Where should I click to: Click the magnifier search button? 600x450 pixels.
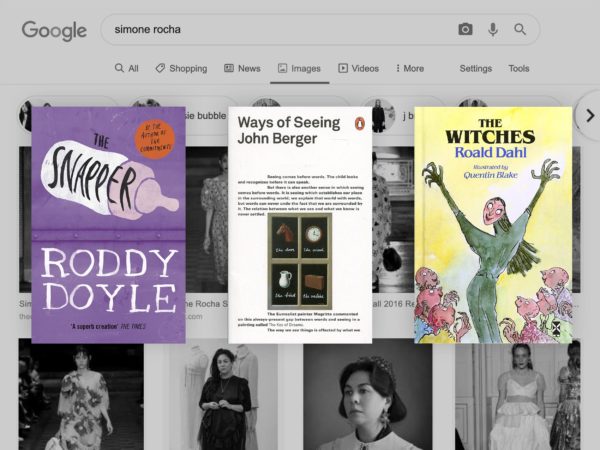520,29
